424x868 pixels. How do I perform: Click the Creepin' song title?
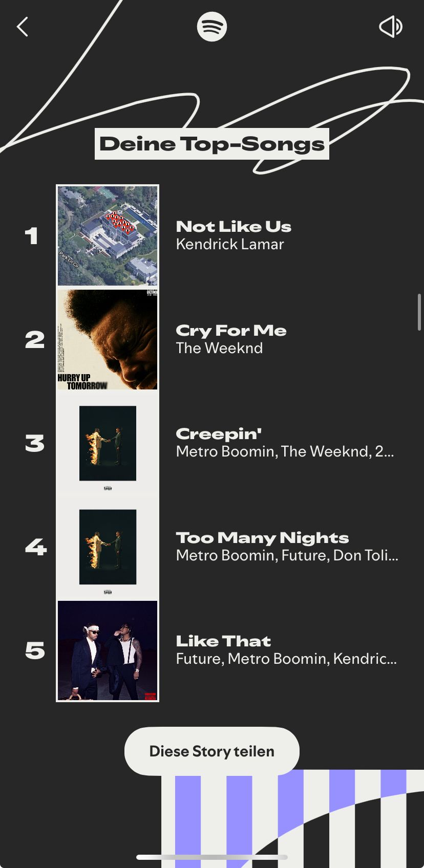[x=219, y=434]
